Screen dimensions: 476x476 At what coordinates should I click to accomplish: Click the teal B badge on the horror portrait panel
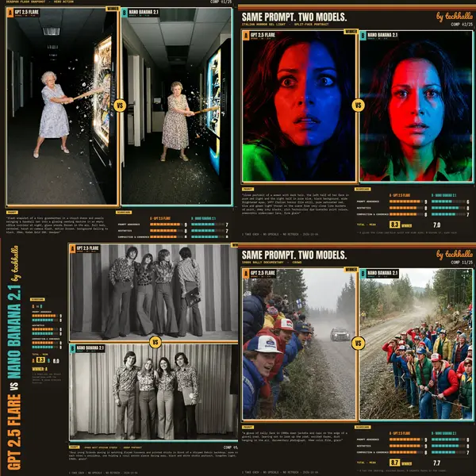363,36
